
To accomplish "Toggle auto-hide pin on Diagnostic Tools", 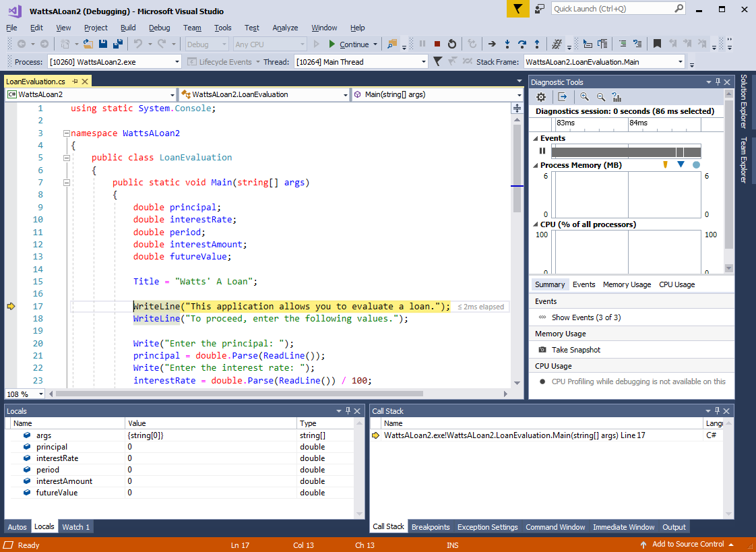I will pos(718,82).
